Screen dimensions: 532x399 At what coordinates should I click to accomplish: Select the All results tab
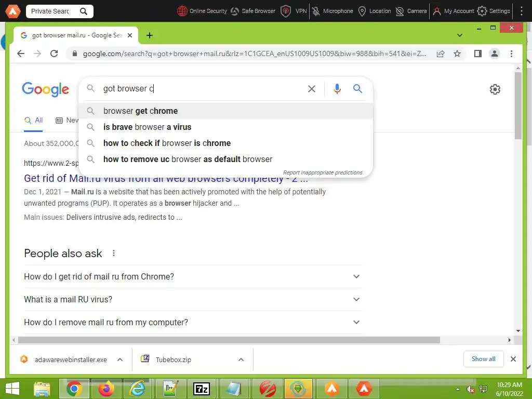coord(34,121)
